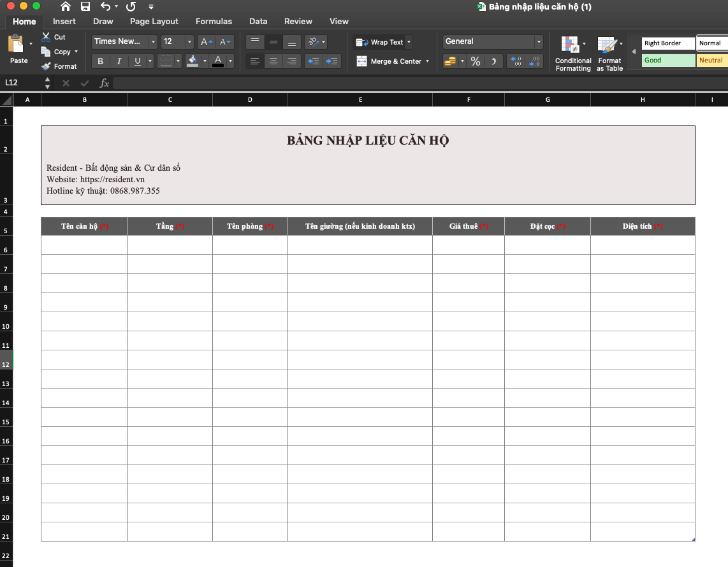Click the Format painter brush icon
The width and height of the screenshot is (728, 567).
(46, 66)
